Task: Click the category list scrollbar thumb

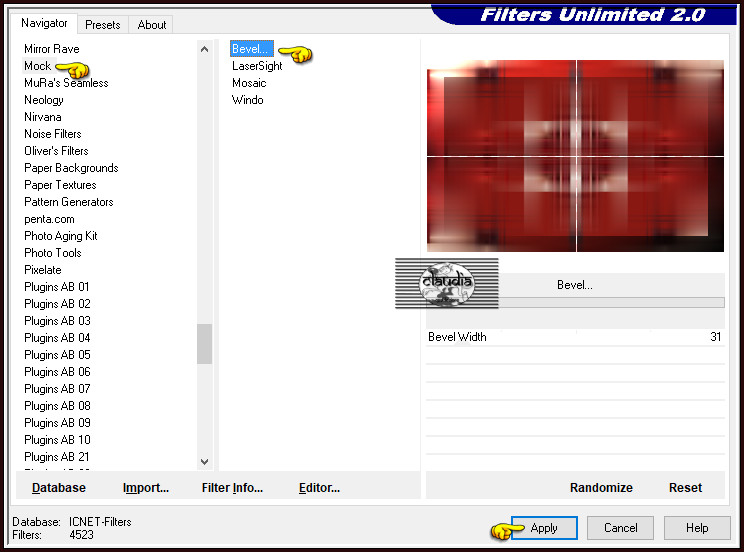Action: (205, 344)
